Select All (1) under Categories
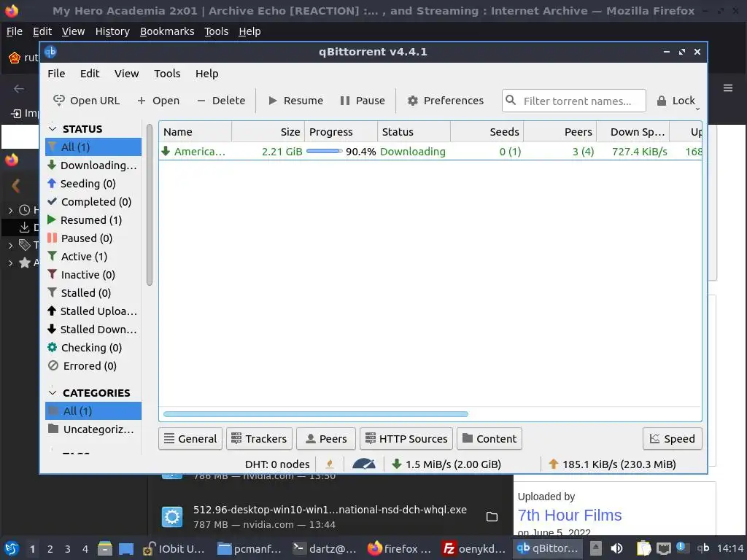Viewport: 747px width, 560px height. tap(93, 411)
